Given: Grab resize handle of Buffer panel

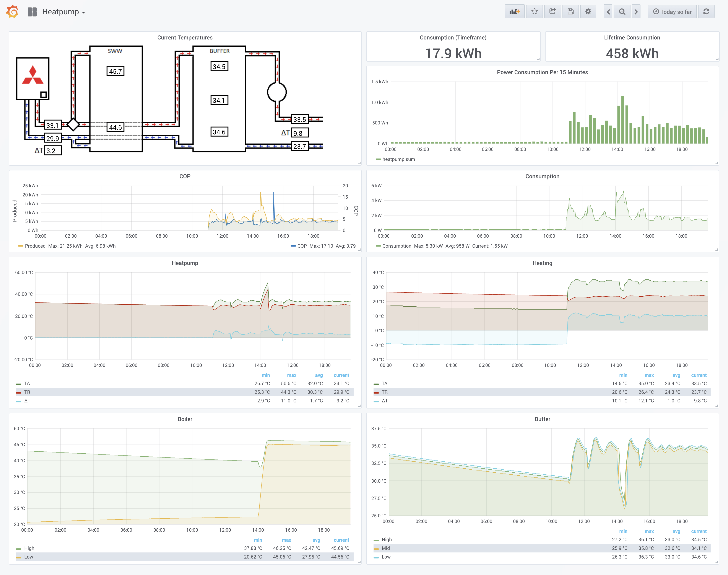Looking at the screenshot, I should click(717, 562).
